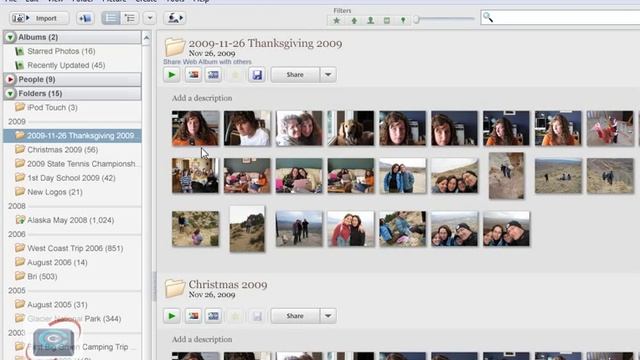Screen dimensions: 640x360
Task: Click the folder list scroll-up arrow
Action: pyautogui.click(x=146, y=38)
